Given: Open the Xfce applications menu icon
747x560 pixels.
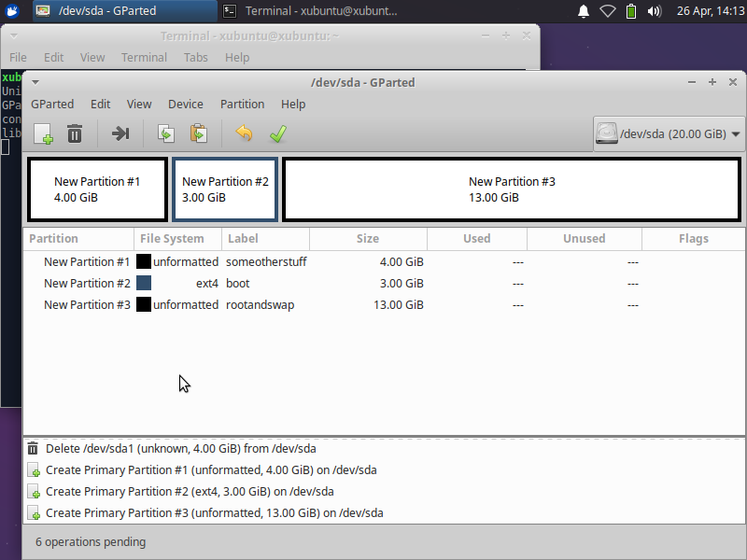Looking at the screenshot, I should (x=12, y=11).
